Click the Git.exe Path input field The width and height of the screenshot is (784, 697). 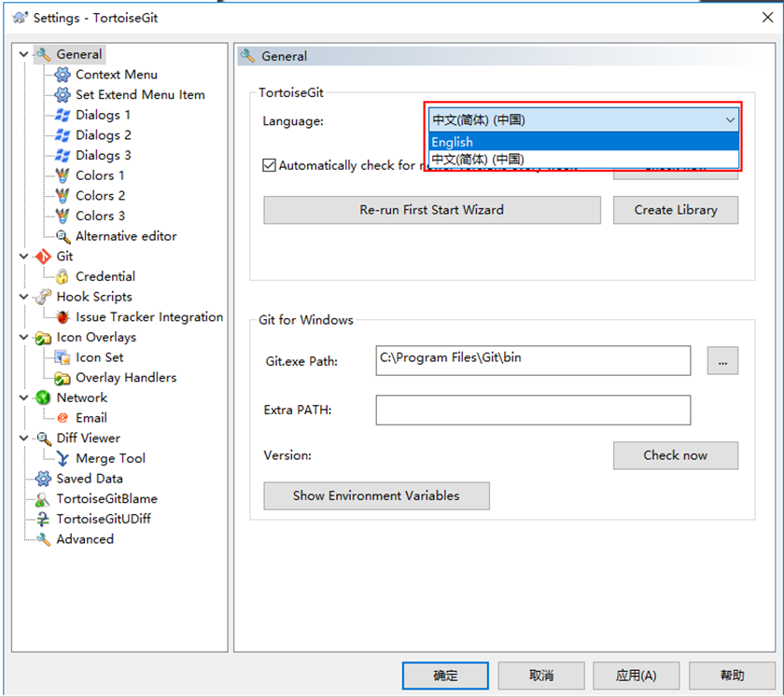533,360
